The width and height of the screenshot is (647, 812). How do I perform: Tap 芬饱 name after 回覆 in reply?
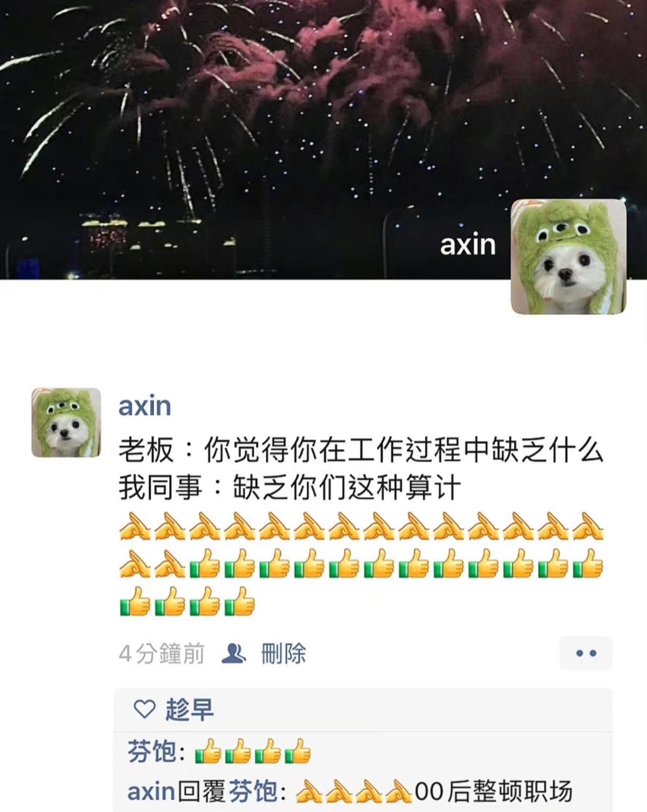(x=253, y=792)
